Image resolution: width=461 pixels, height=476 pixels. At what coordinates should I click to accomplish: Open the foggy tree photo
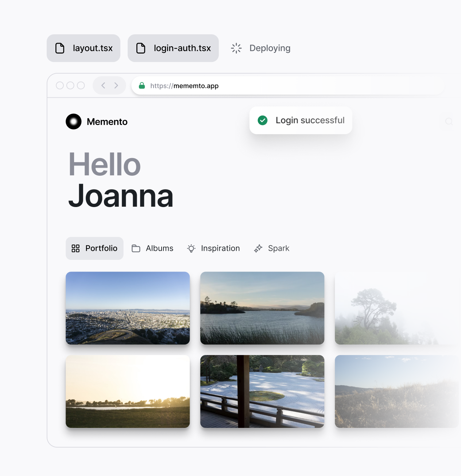click(397, 308)
